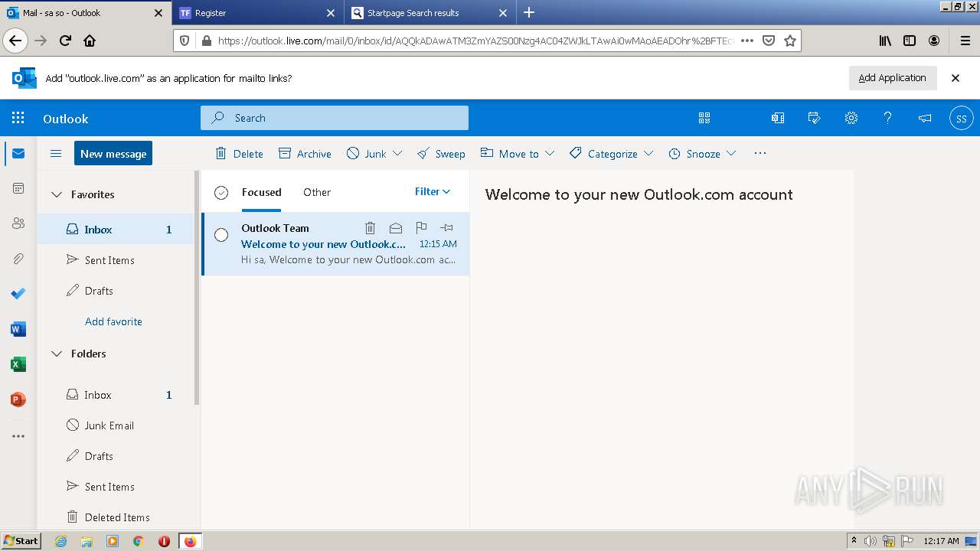Open the SS account avatar
The width and height of the screenshot is (980, 551).
click(962, 118)
